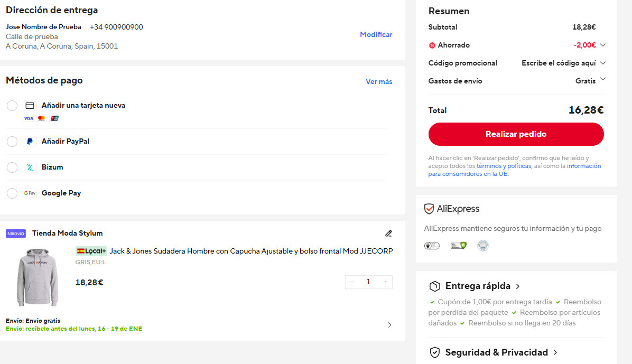
Task: Expand the Gastos de envío details
Action: 603,80
